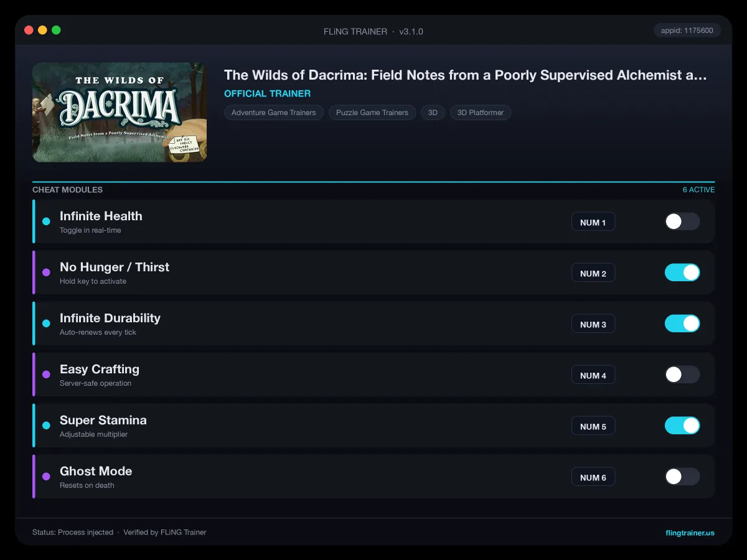This screenshot has width=747, height=560.
Task: Open the flingtrainer.us link
Action: pos(690,533)
